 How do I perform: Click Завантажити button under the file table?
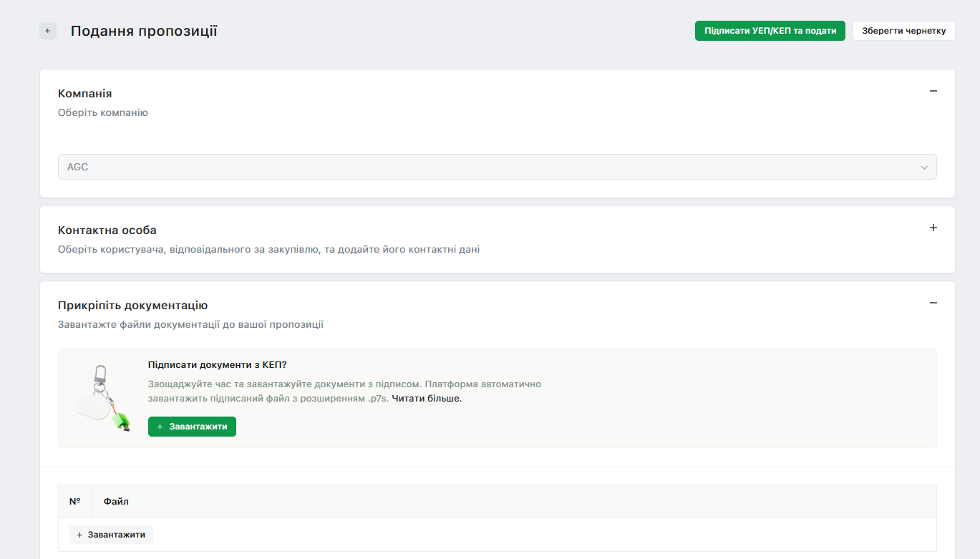tap(111, 535)
